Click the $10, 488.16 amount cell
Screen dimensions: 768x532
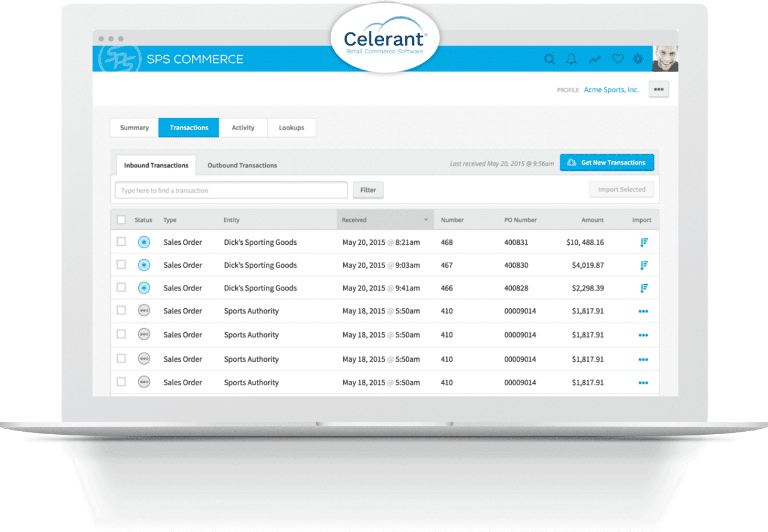pyautogui.click(x=585, y=242)
